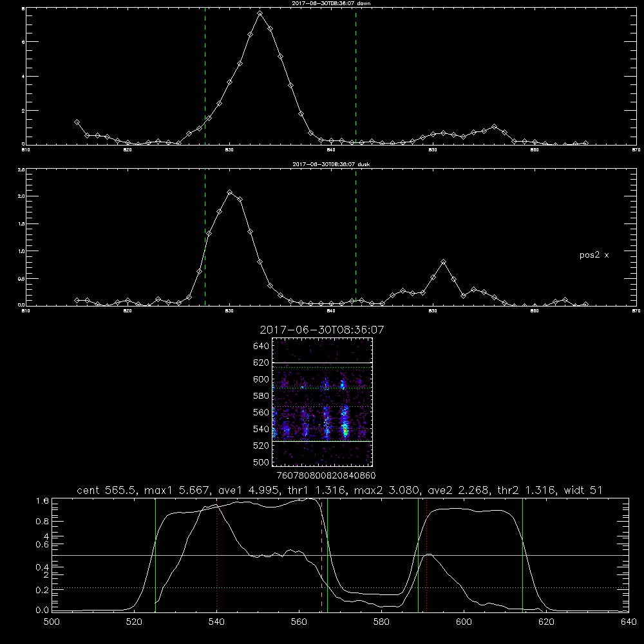Select the spectrogram title 2017-06-30T08:36:07
The height and width of the screenshot is (644, 644).
pos(322,330)
